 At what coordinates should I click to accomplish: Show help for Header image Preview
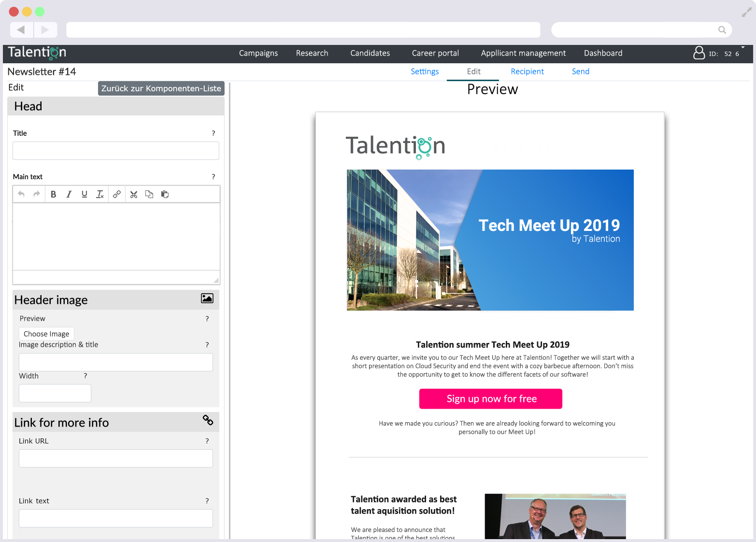pyautogui.click(x=207, y=319)
